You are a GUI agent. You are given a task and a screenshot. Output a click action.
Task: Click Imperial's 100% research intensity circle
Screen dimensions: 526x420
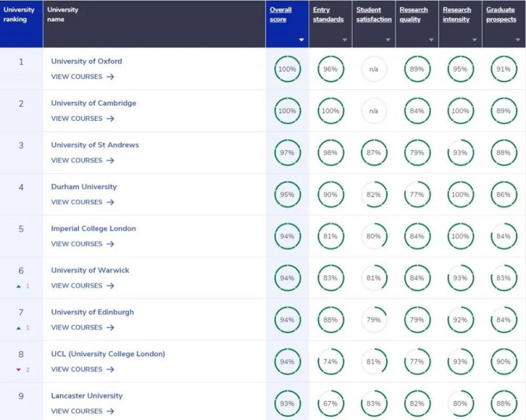[461, 236]
